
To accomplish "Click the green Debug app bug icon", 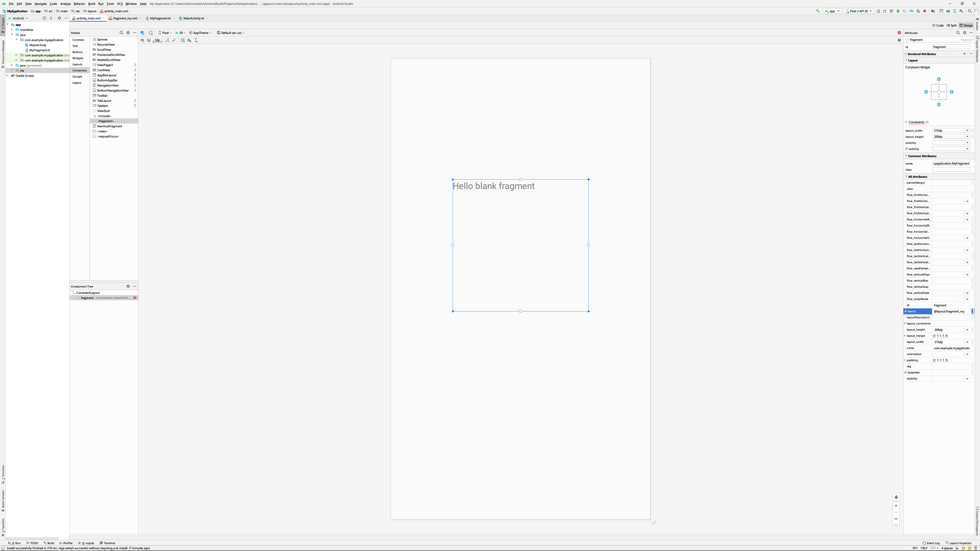I will click(x=898, y=11).
